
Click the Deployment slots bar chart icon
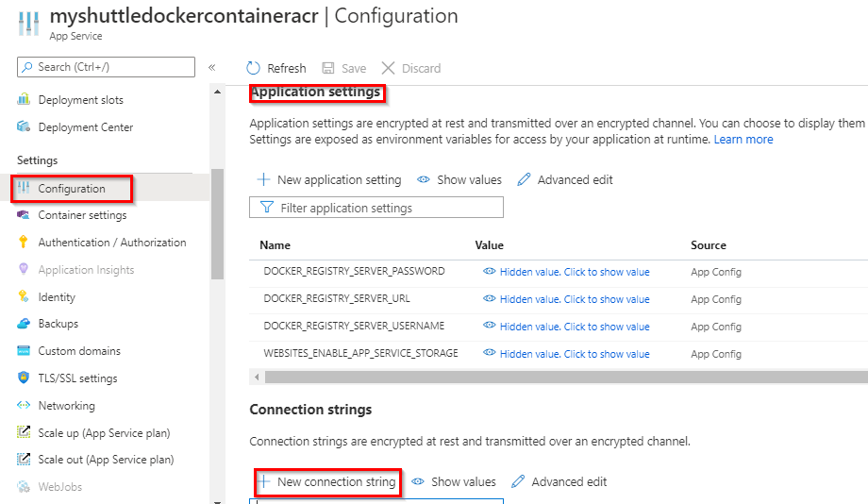pyautogui.click(x=24, y=99)
